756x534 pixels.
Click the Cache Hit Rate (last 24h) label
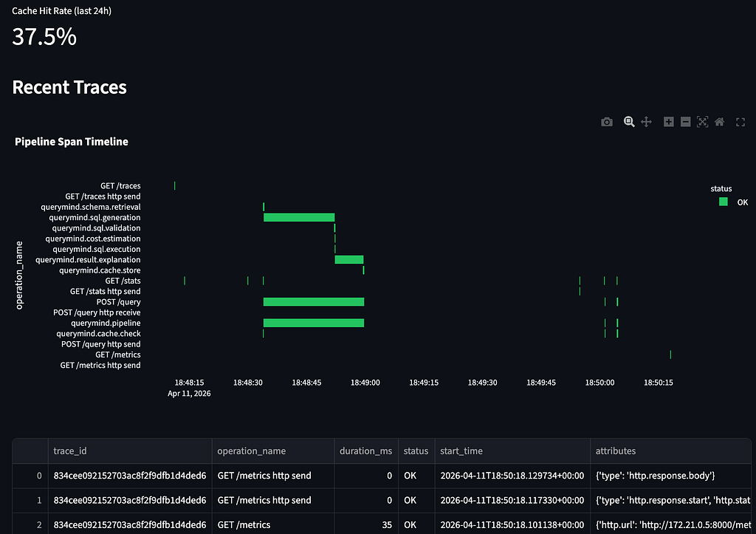62,10
